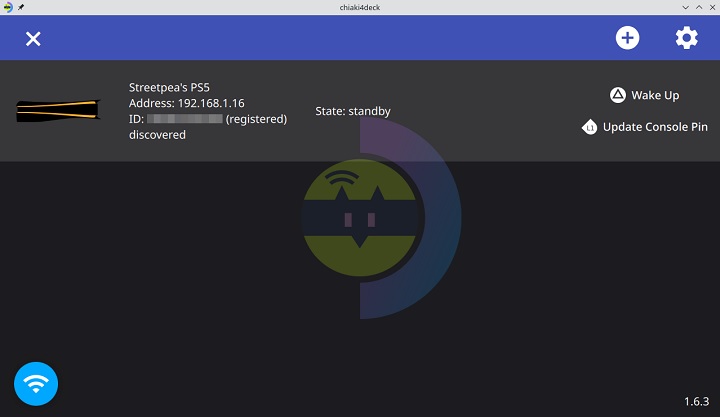Select the PS5 console image
The height and width of the screenshot is (417, 720).
point(58,110)
